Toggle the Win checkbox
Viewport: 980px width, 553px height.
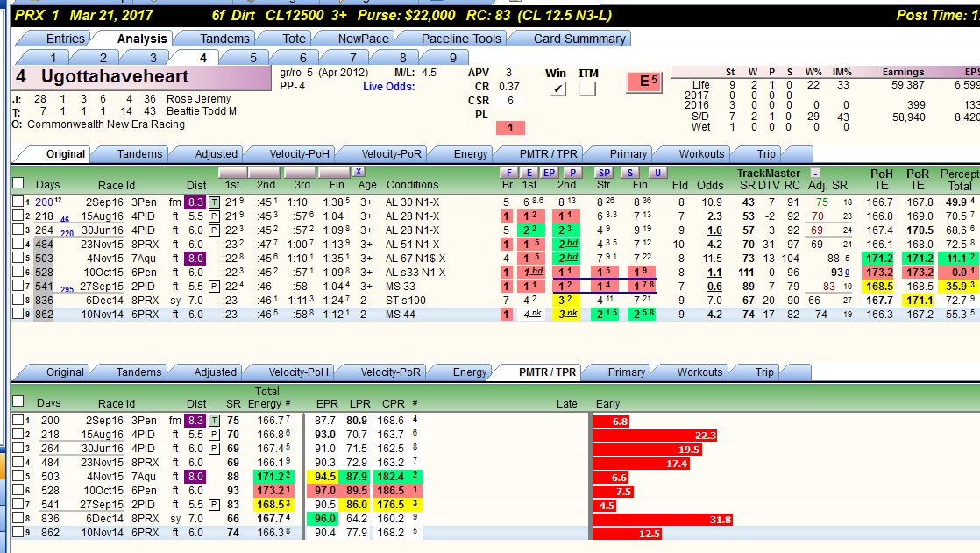tap(557, 89)
